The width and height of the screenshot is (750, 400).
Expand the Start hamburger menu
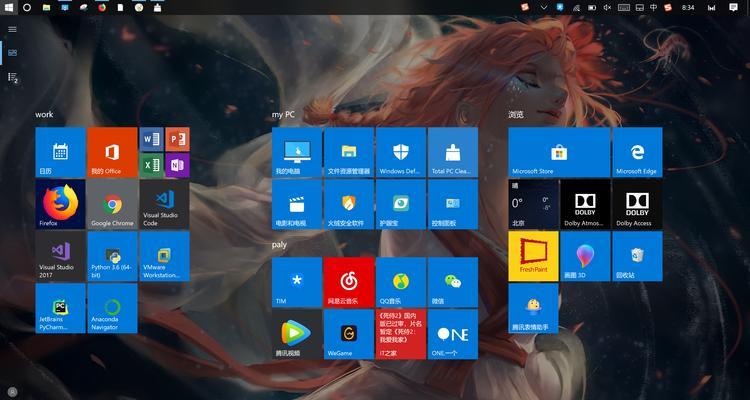[x=12, y=29]
